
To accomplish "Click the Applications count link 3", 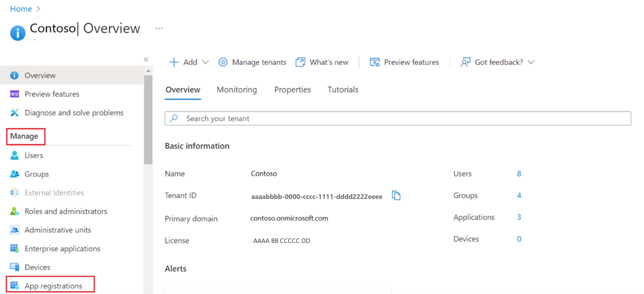I will [x=519, y=217].
